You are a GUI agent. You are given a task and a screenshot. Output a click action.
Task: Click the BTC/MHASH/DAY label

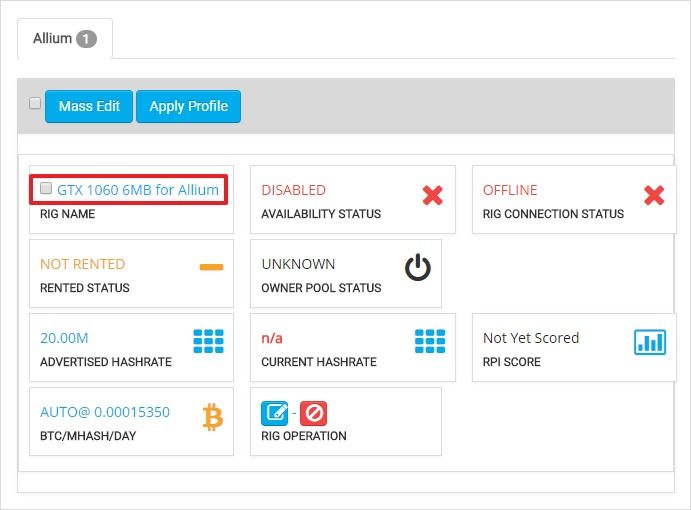(88, 436)
